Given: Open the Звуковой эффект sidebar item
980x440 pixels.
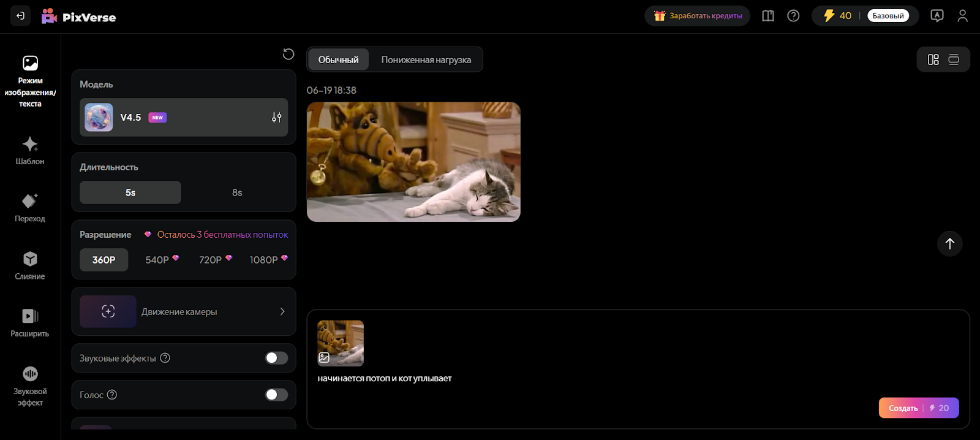Looking at the screenshot, I should [30, 386].
